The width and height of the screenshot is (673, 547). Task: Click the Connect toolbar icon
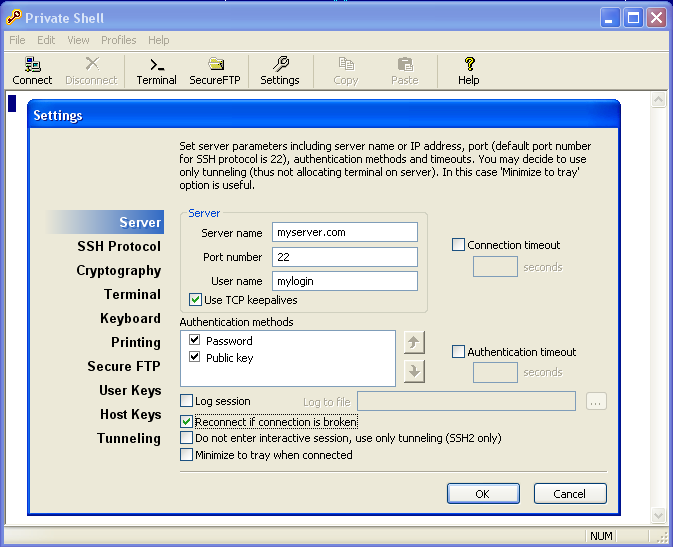pyautogui.click(x=32, y=71)
